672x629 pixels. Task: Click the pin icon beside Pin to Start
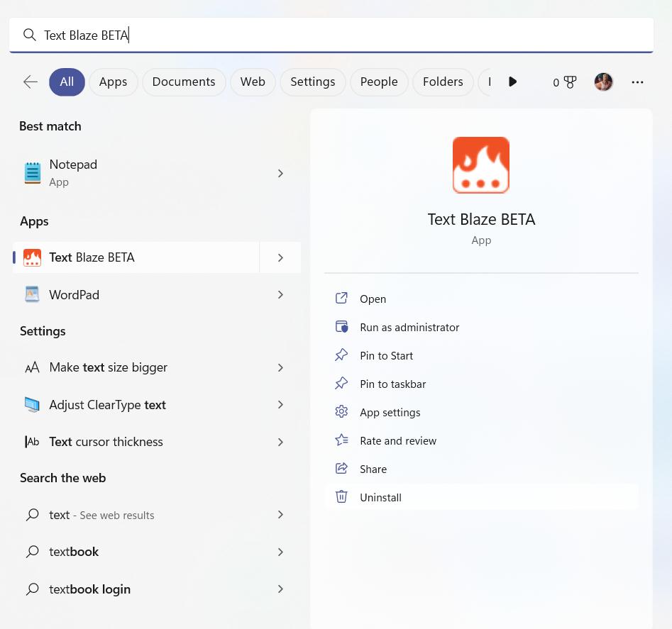341,355
